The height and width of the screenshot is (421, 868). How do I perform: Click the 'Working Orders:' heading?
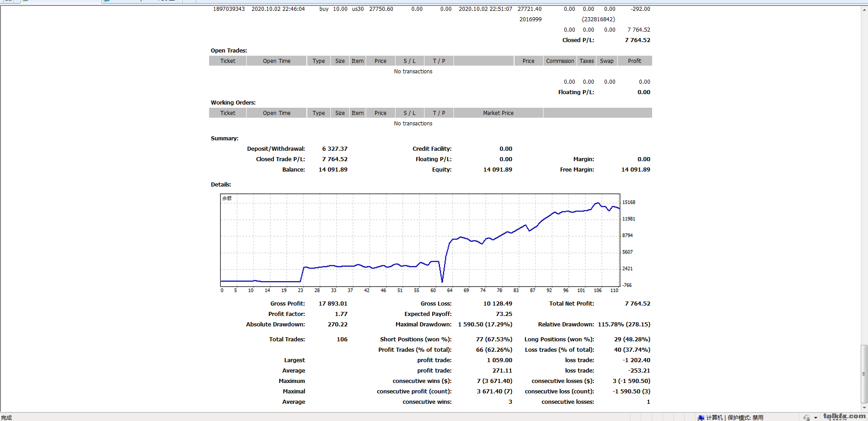233,103
